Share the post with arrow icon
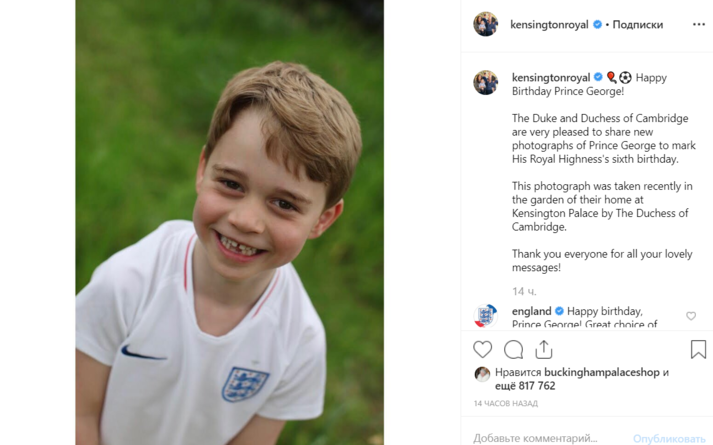This screenshot has width=713, height=445. pos(543,349)
